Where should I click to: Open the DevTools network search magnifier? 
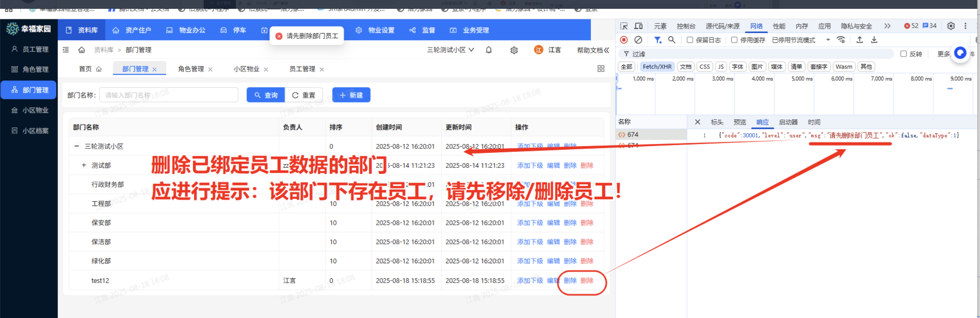click(x=672, y=40)
